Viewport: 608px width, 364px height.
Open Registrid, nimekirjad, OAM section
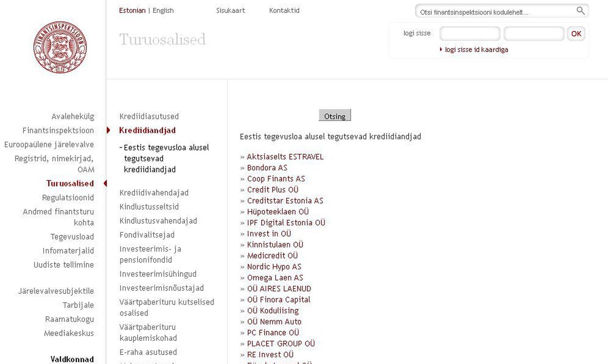54,164
